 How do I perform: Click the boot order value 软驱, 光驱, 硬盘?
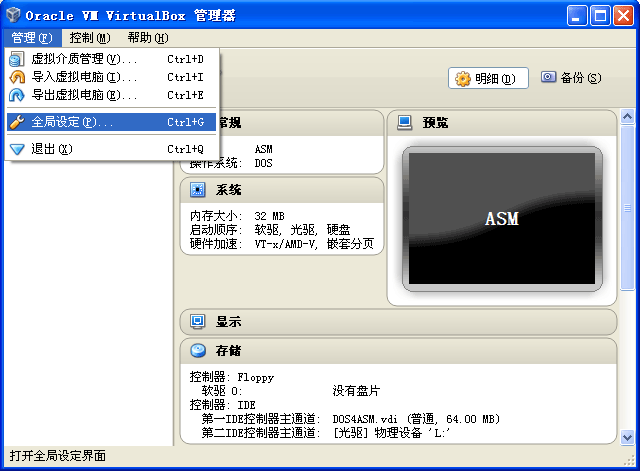point(302,230)
